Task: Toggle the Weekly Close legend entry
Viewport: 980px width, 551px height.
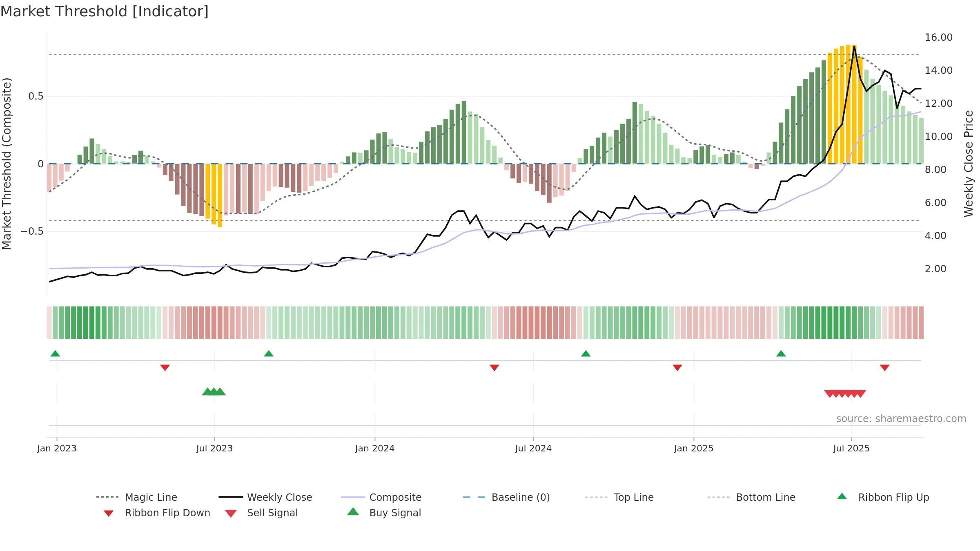Action: pyautogui.click(x=265, y=497)
